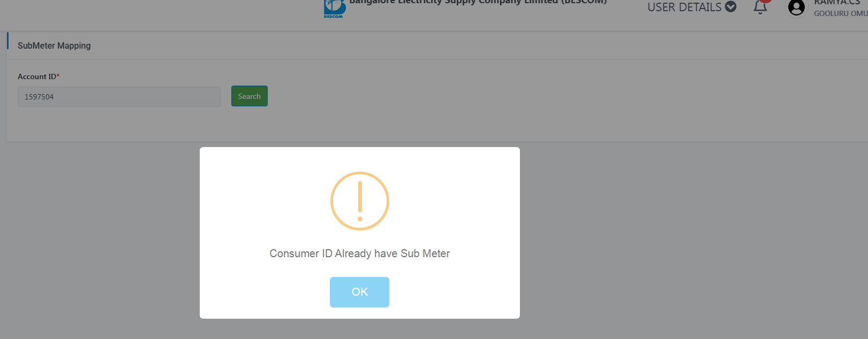Expand the chevron beside USER DETAILS

point(731,7)
